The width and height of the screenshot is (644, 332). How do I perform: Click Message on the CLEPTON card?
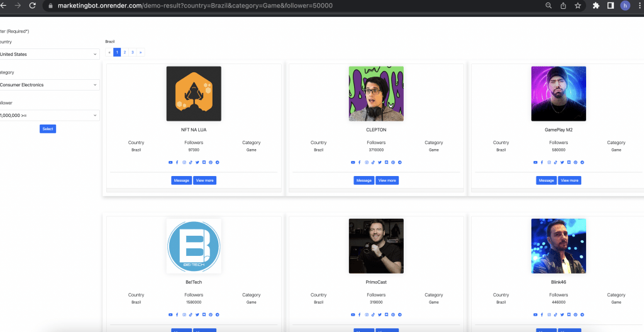point(364,180)
